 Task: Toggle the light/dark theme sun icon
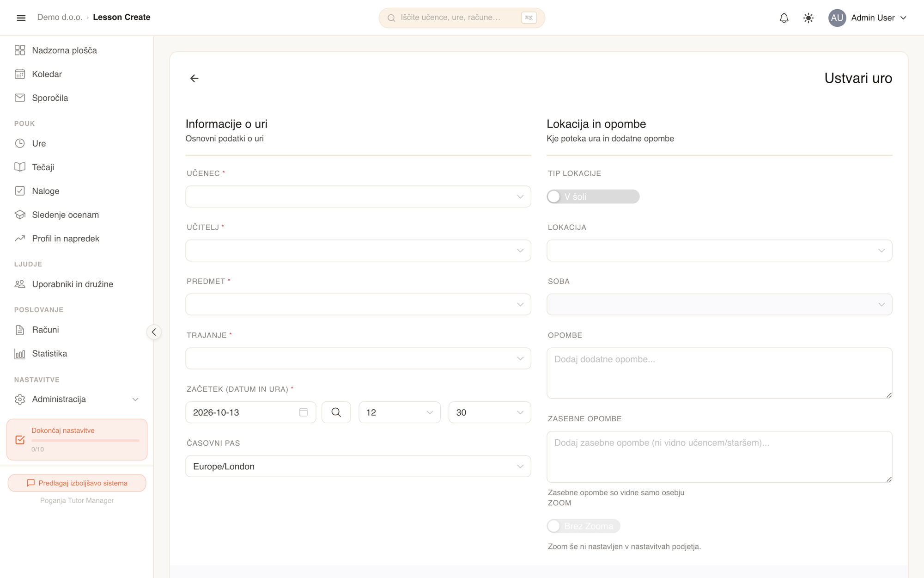coord(808,18)
